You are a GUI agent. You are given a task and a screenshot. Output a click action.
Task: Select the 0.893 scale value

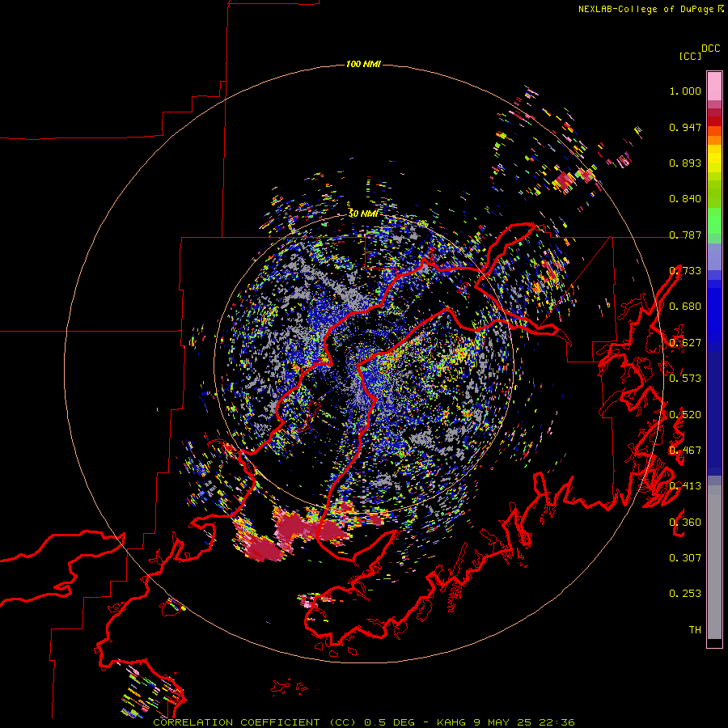[685, 163]
